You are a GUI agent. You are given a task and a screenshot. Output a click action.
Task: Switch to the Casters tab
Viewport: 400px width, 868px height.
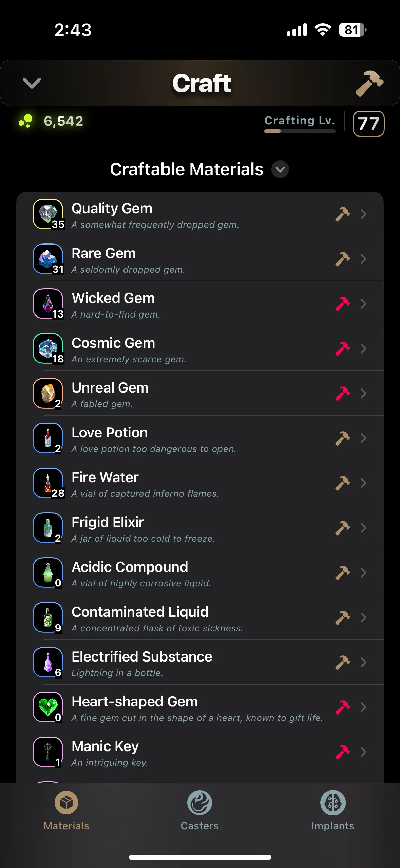click(199, 810)
